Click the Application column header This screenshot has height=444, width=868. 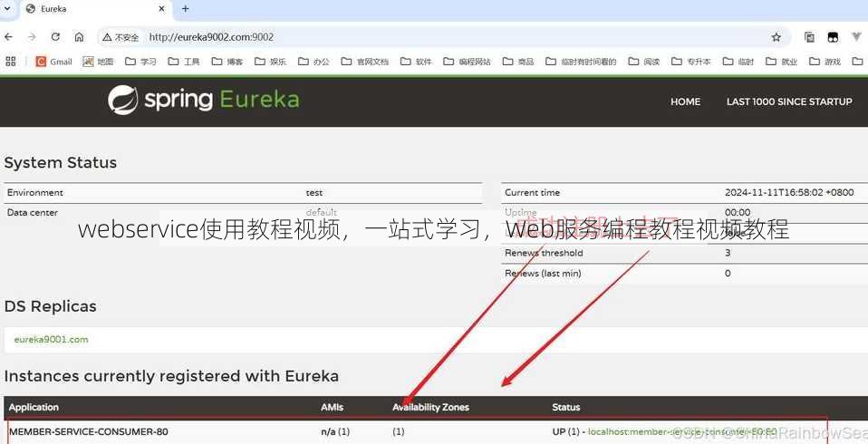34,407
